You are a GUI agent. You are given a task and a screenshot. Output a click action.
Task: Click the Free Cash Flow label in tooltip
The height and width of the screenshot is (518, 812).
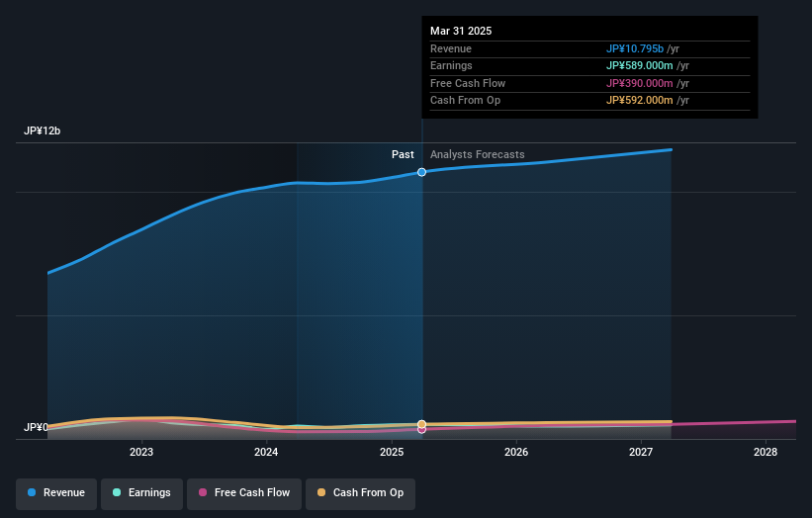tap(468, 83)
